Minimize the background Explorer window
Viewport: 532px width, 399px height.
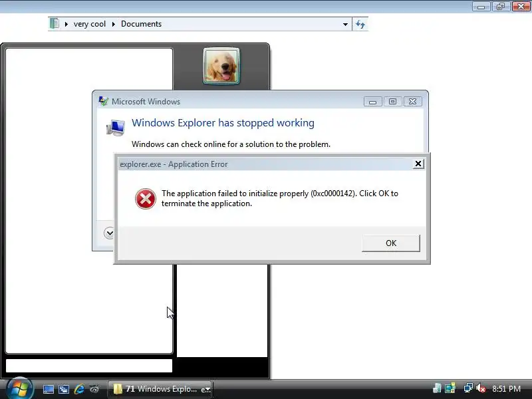click(x=481, y=7)
